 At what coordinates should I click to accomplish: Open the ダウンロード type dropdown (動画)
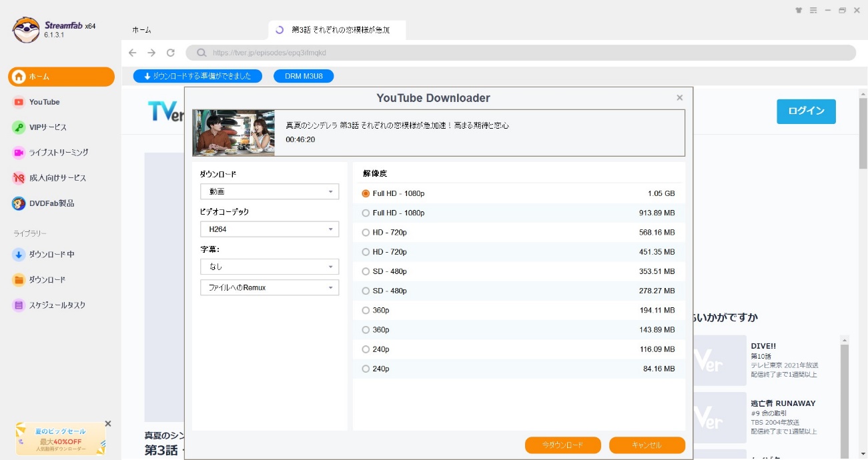click(270, 191)
